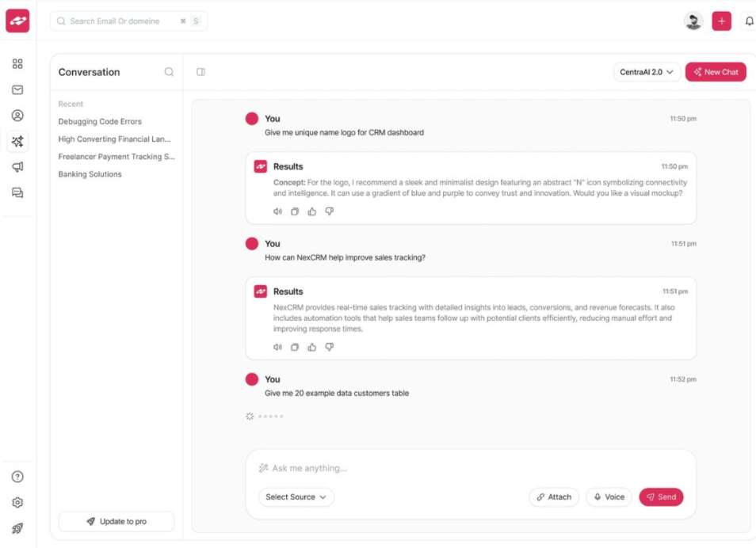Thumbs up the NexCRM sales tracking result

click(312, 347)
